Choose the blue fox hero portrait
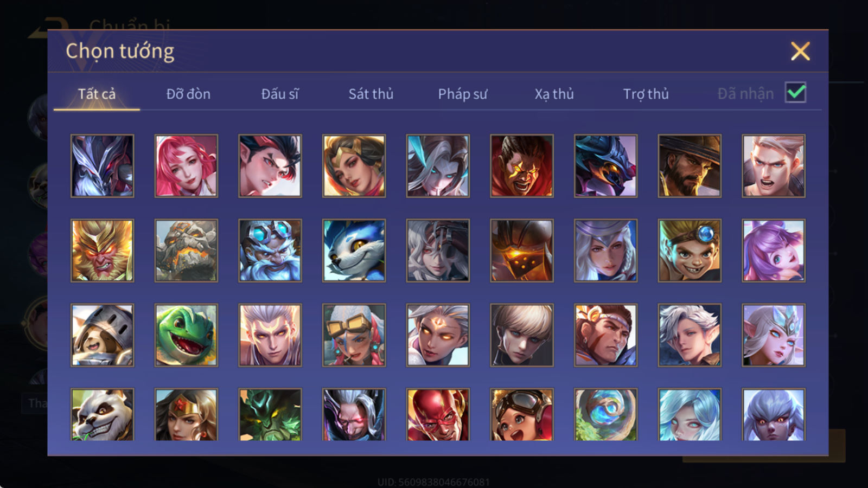Viewport: 868px width, 488px height. click(354, 251)
